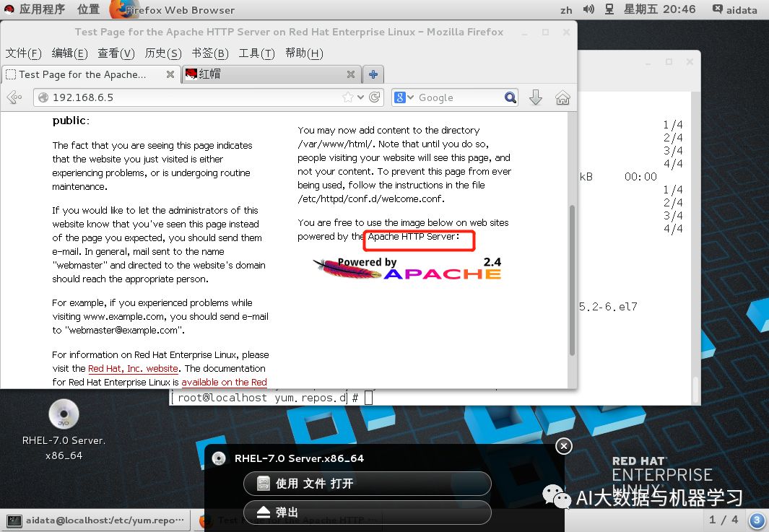Switch to the 红帽 tab
769x532 pixels.
[x=271, y=74]
